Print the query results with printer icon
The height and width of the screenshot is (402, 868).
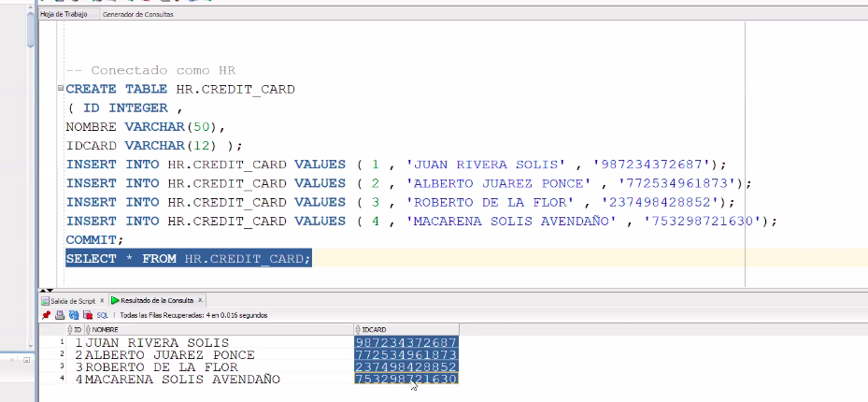coord(60,315)
